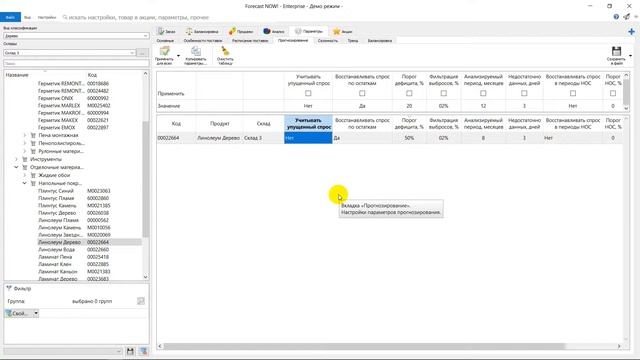
Task: Switch to the 'Анализ' main tab
Action: [x=274, y=31]
